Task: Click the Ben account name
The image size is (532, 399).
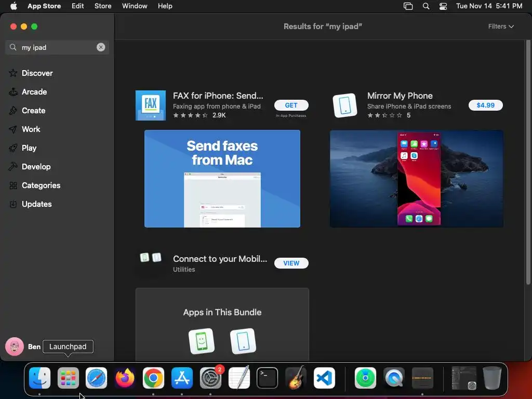Action: [34, 347]
